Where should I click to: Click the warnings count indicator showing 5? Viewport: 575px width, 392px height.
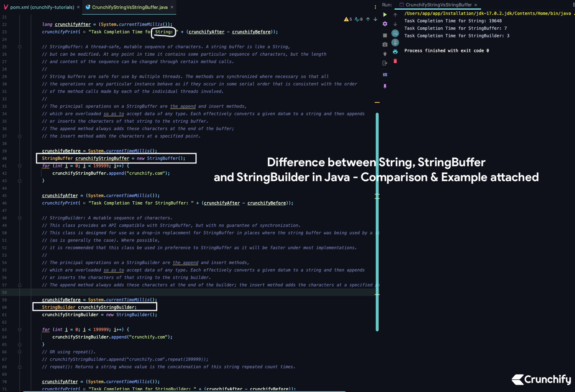pyautogui.click(x=348, y=19)
